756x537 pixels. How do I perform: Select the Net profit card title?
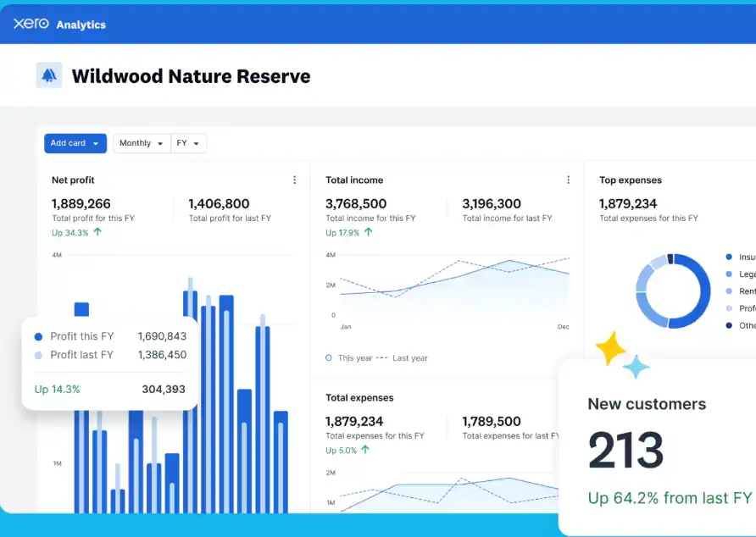73,180
